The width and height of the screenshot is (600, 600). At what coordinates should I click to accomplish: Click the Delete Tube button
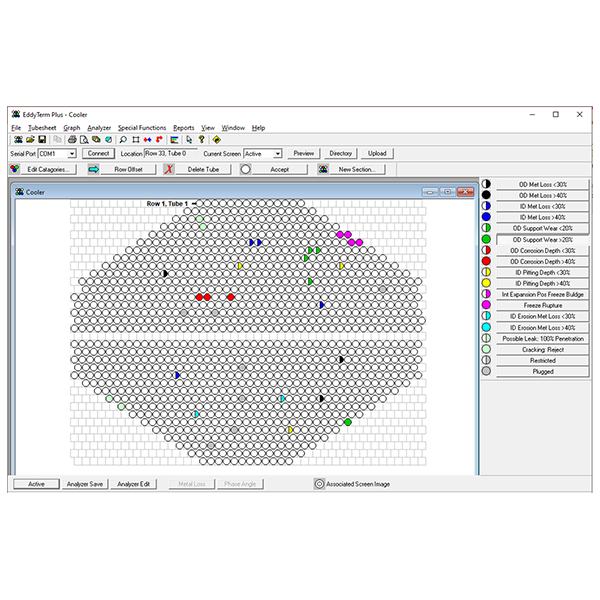pyautogui.click(x=203, y=169)
